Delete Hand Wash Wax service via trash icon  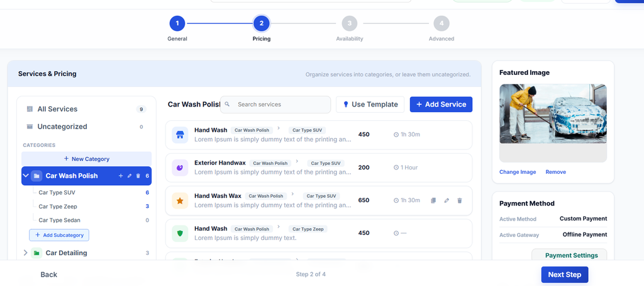coord(460,200)
